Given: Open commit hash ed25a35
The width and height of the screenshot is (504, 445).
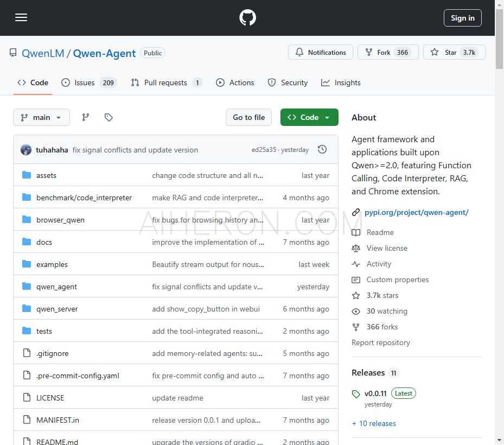Looking at the screenshot, I should pyautogui.click(x=264, y=150).
